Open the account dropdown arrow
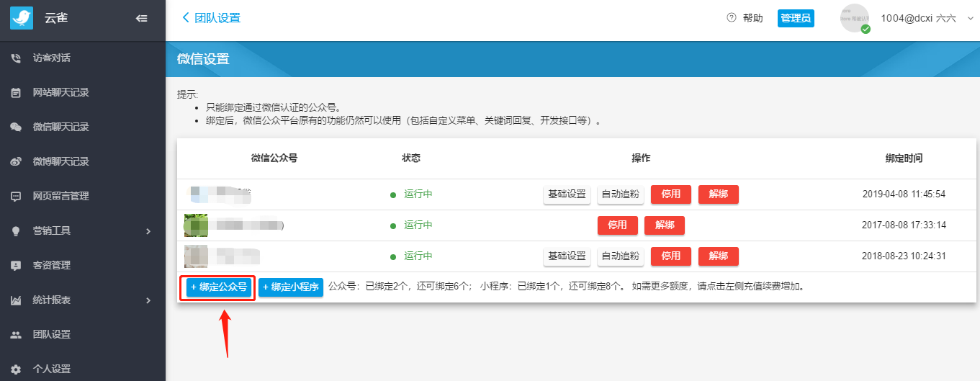The width and height of the screenshot is (980, 381). (x=969, y=18)
